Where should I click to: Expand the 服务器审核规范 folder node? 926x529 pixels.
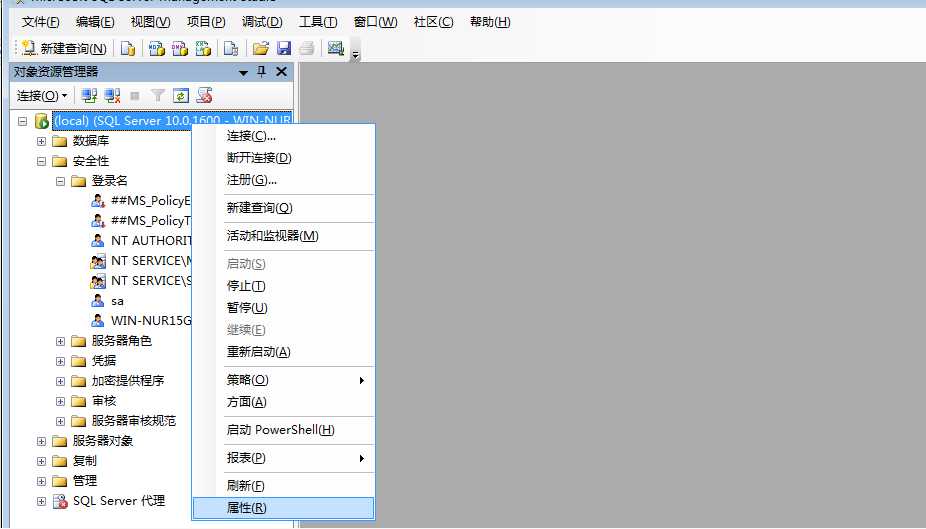pyautogui.click(x=60, y=422)
